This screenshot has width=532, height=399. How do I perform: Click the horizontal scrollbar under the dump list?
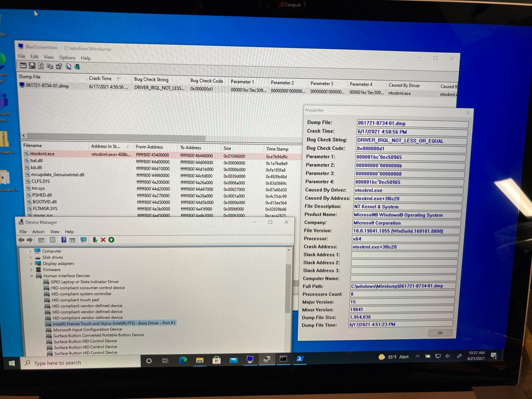click(115, 136)
